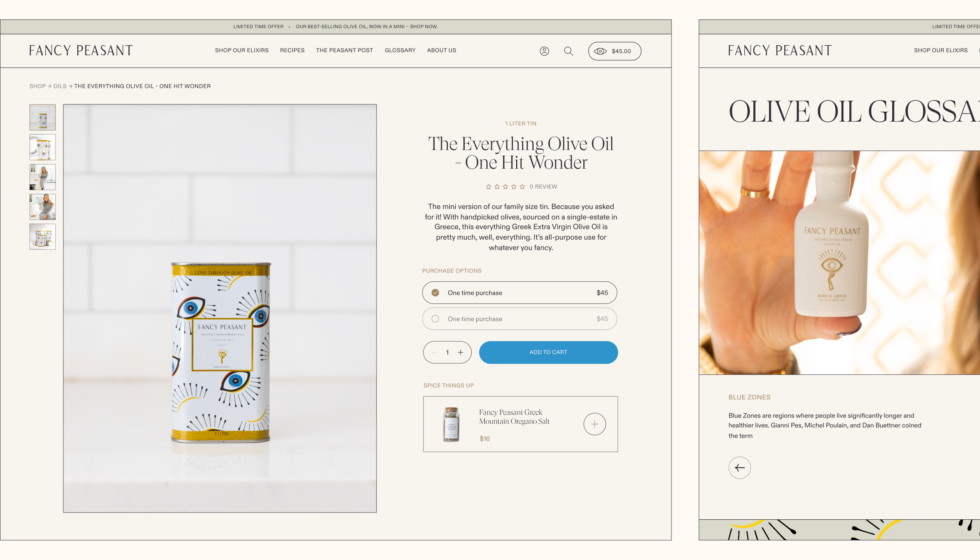Select the unchecked One time purchase option
The width and height of the screenshot is (980, 560).
point(520,319)
